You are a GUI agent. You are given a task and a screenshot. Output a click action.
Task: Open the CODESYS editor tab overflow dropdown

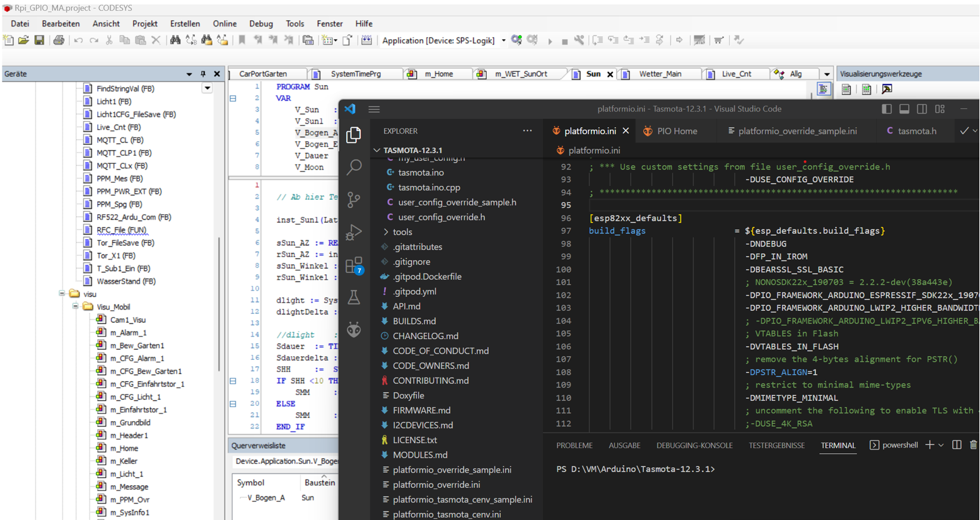click(827, 74)
